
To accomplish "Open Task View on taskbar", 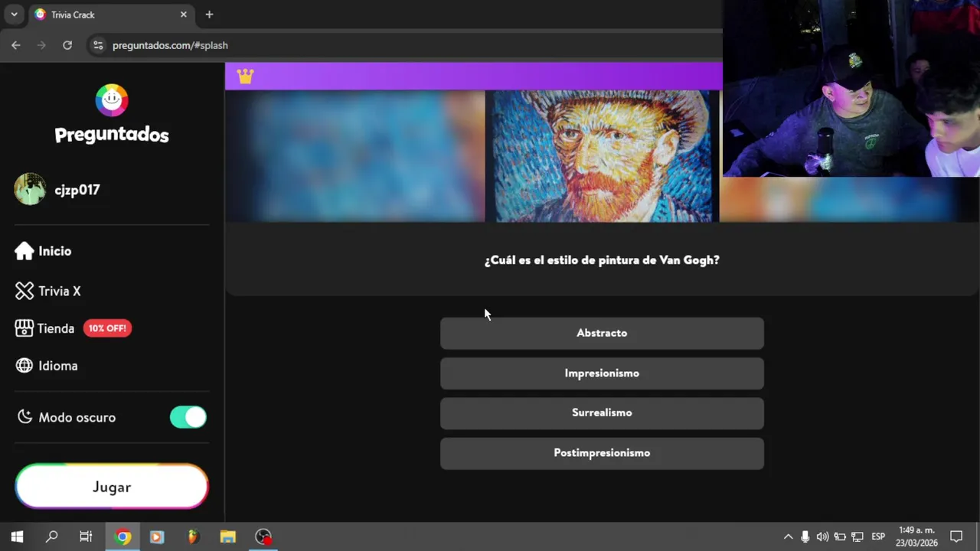I will click(x=86, y=536).
